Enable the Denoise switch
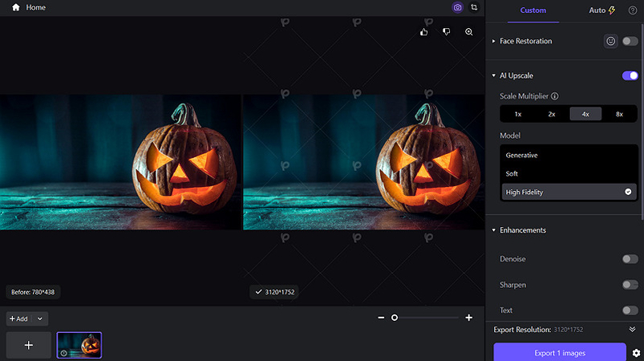 click(x=630, y=259)
